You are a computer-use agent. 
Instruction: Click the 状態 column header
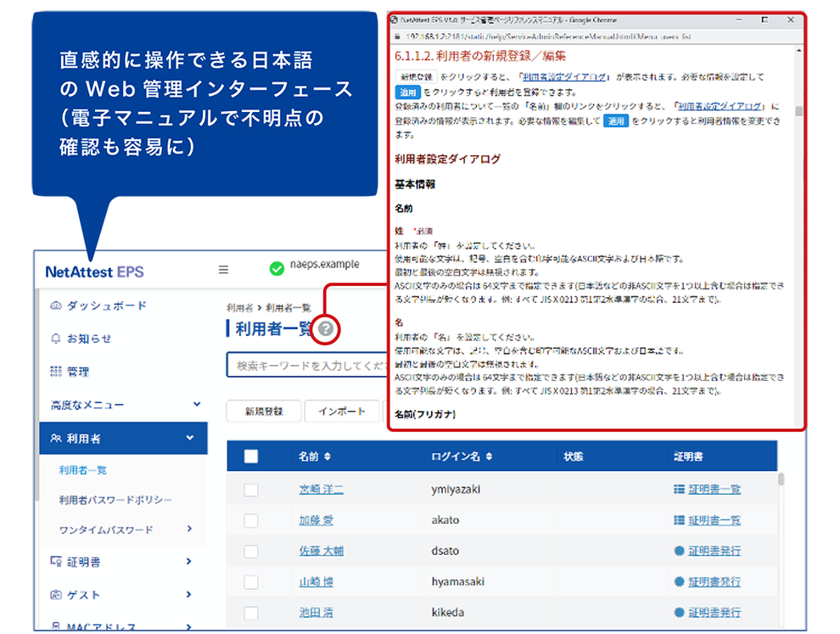coord(574,457)
